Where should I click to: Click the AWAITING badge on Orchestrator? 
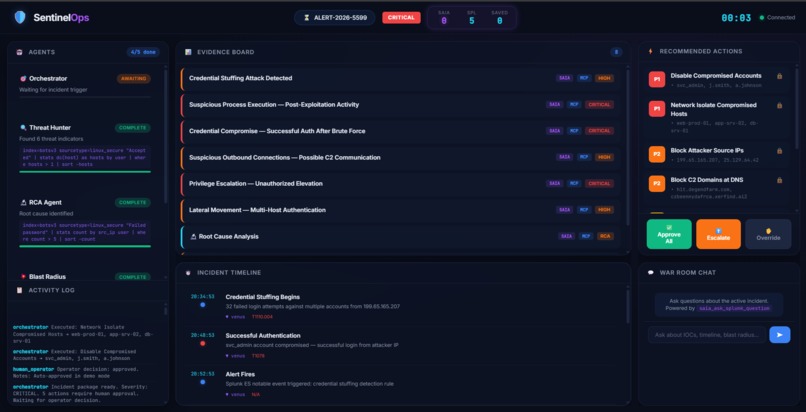tap(134, 79)
